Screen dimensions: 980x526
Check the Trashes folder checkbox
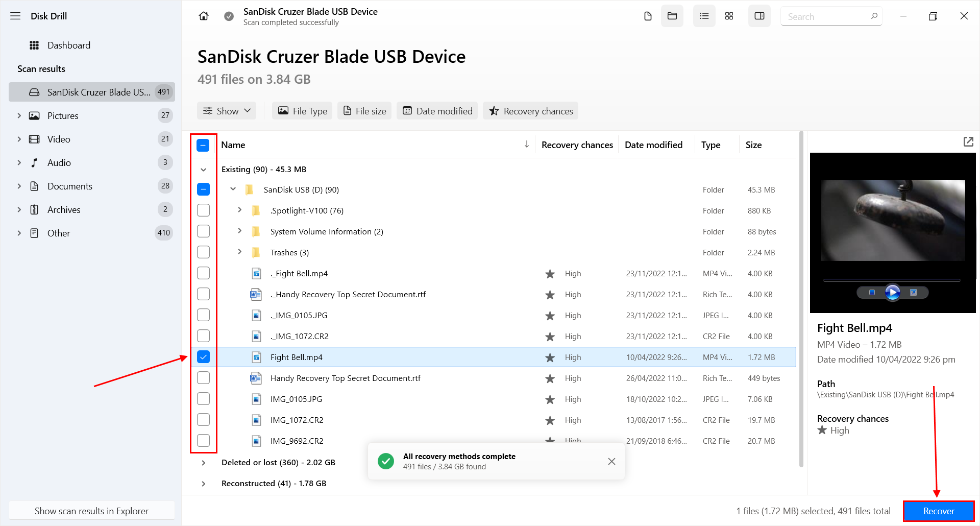click(203, 252)
